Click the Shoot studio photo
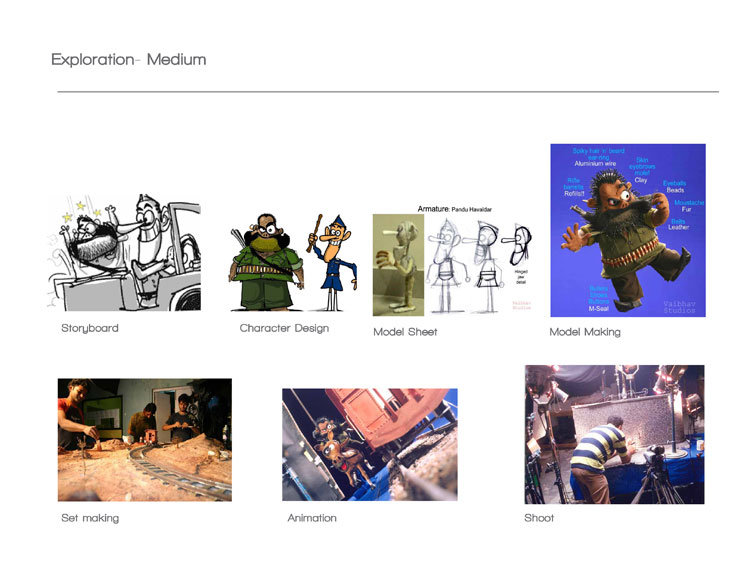 point(614,434)
